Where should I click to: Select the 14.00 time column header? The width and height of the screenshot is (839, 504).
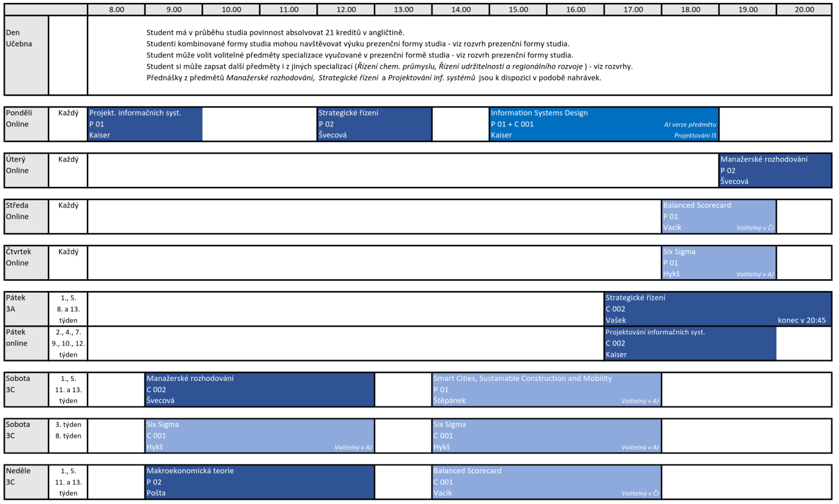461,10
